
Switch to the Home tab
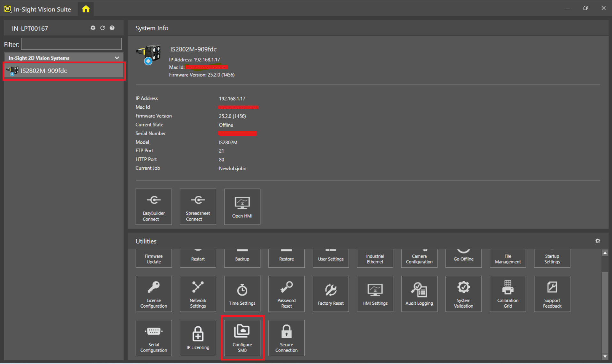(86, 9)
